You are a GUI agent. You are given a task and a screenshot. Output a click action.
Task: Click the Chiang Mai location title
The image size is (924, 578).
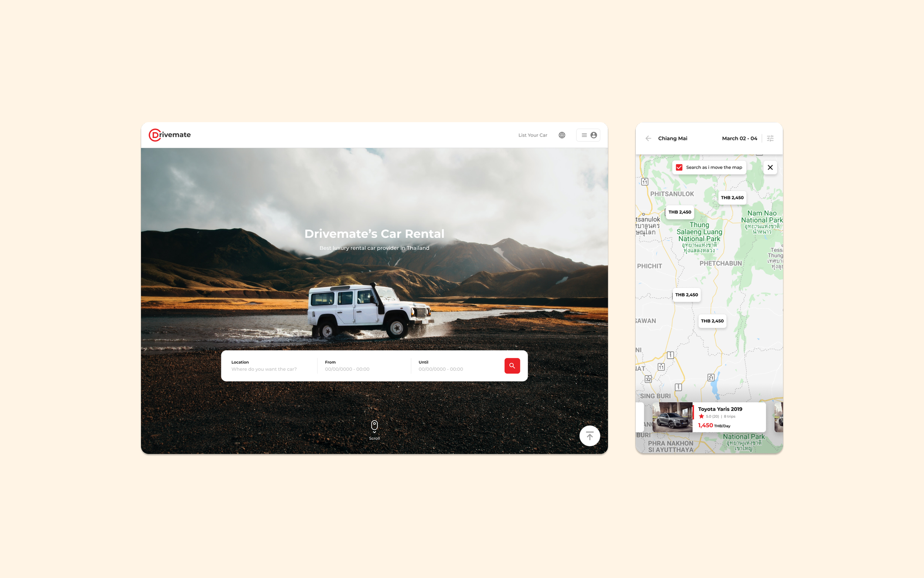point(672,138)
